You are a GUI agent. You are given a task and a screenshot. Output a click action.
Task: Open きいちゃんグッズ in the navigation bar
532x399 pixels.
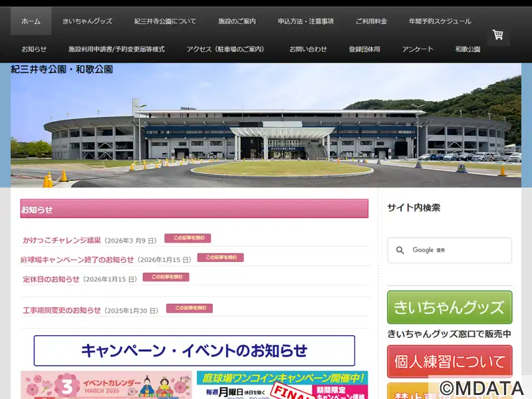pyautogui.click(x=87, y=21)
